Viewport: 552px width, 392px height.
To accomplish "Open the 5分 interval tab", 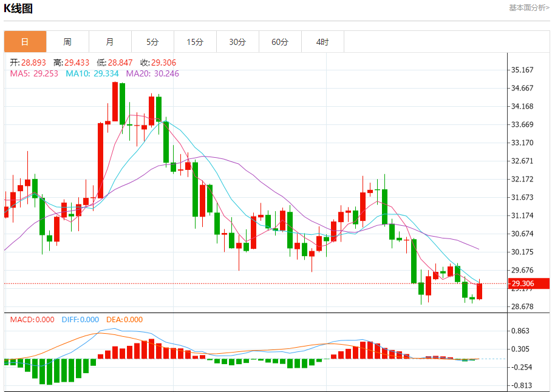I will click(152, 42).
